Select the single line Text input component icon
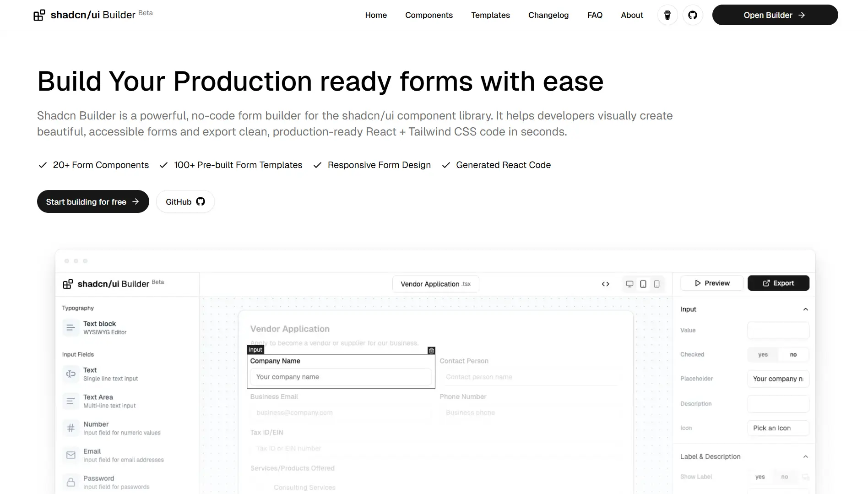Image resolution: width=868 pixels, height=494 pixels. click(71, 374)
